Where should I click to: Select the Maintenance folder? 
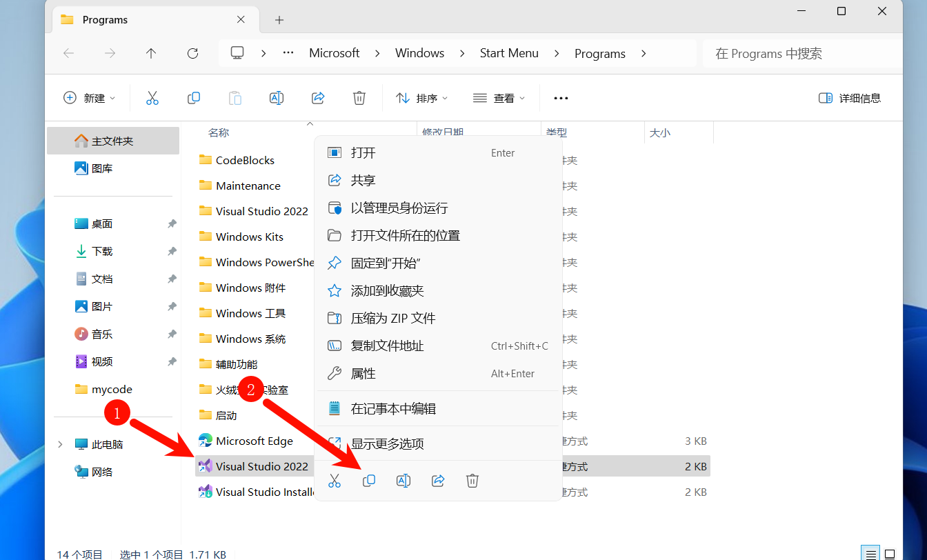[248, 186]
